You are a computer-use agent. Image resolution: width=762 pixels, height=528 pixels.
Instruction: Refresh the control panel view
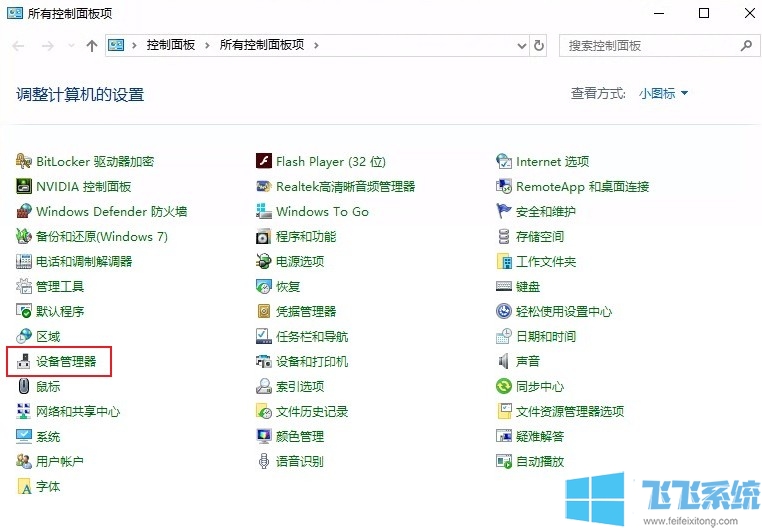tap(539, 46)
